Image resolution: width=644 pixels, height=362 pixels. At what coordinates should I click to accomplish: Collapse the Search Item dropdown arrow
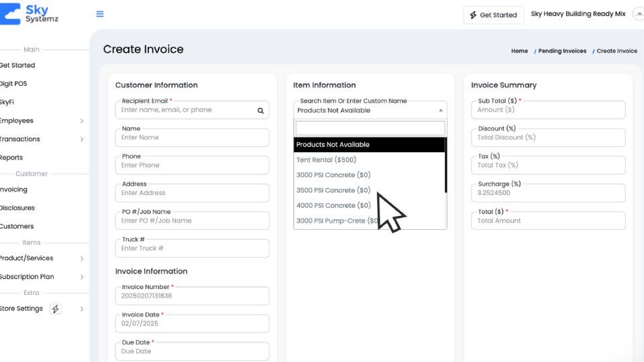point(441,111)
